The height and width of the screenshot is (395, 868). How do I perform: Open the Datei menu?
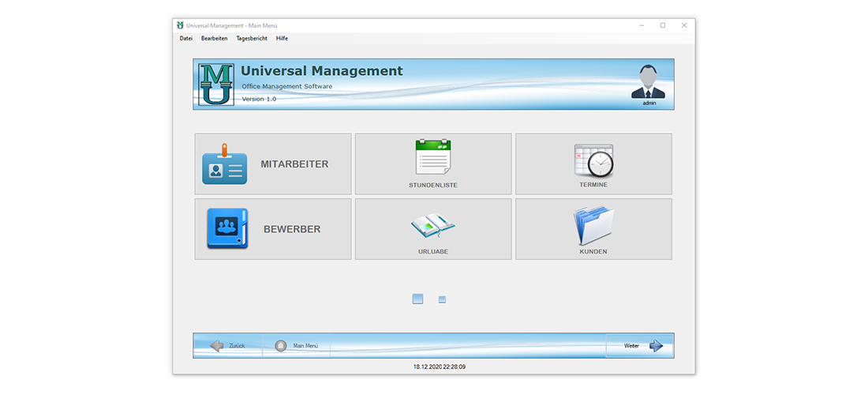click(186, 39)
